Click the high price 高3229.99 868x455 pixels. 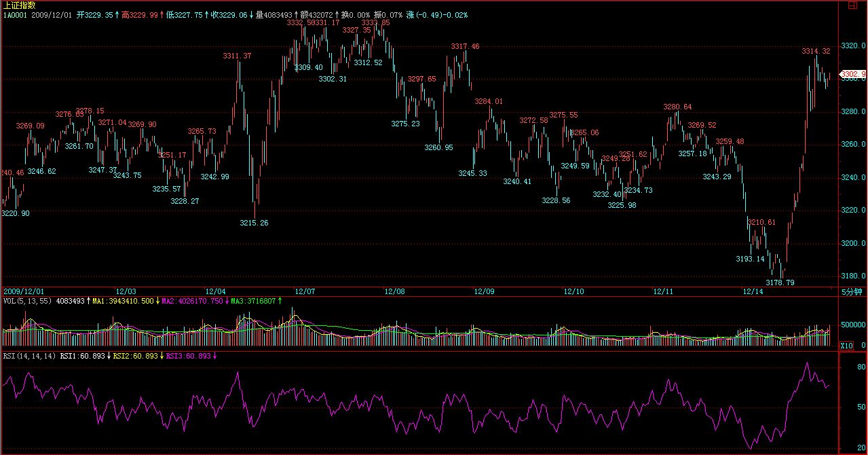point(140,14)
